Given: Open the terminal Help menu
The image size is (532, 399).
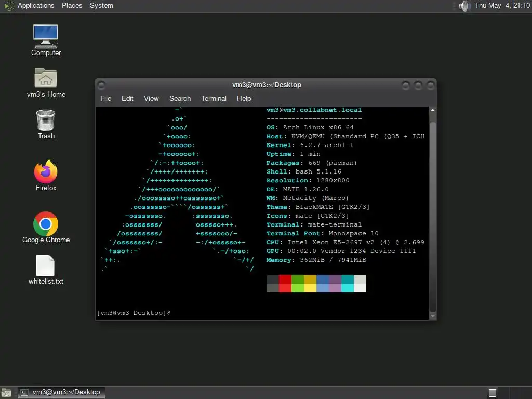Looking at the screenshot, I should coord(244,98).
